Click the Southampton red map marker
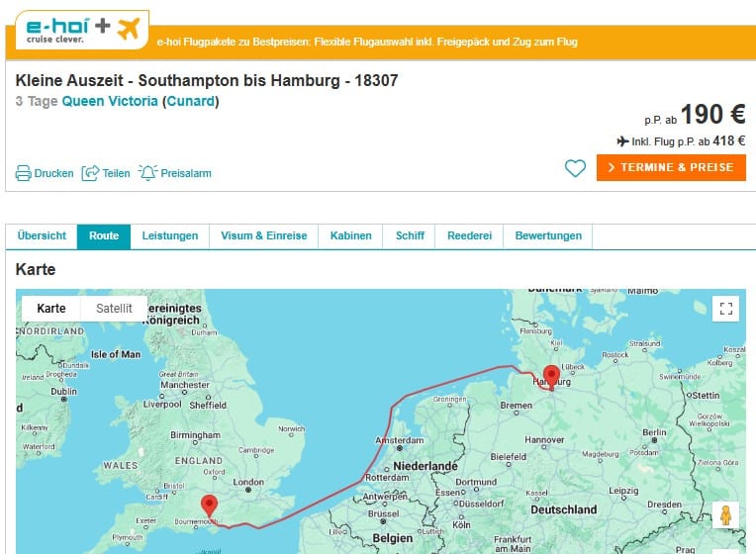 pyautogui.click(x=209, y=506)
